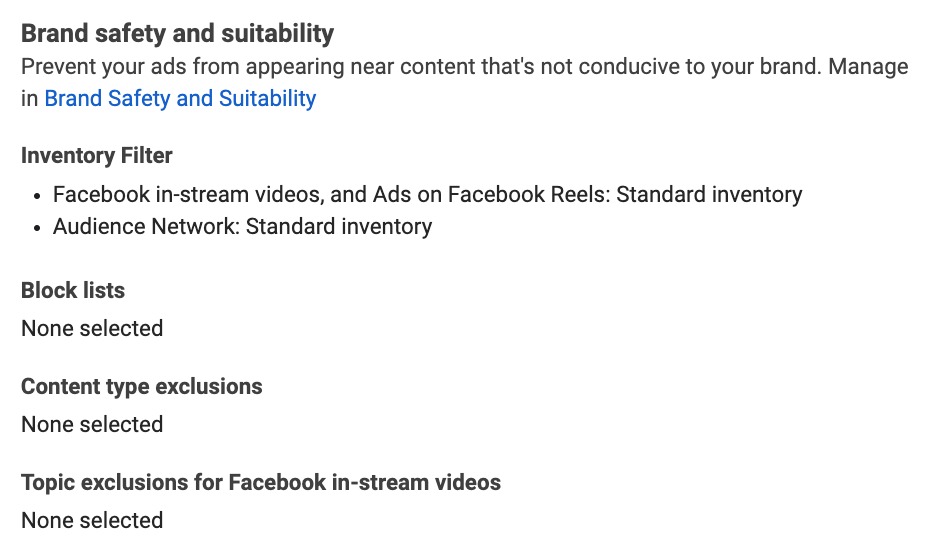Click the Content type exclusions label
This screenshot has width=942, height=550.
142,387
